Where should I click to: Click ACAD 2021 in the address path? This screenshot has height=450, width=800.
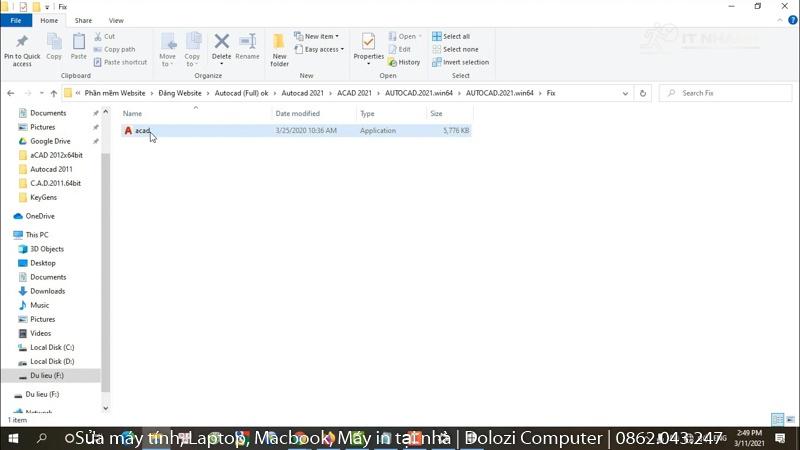354,93
